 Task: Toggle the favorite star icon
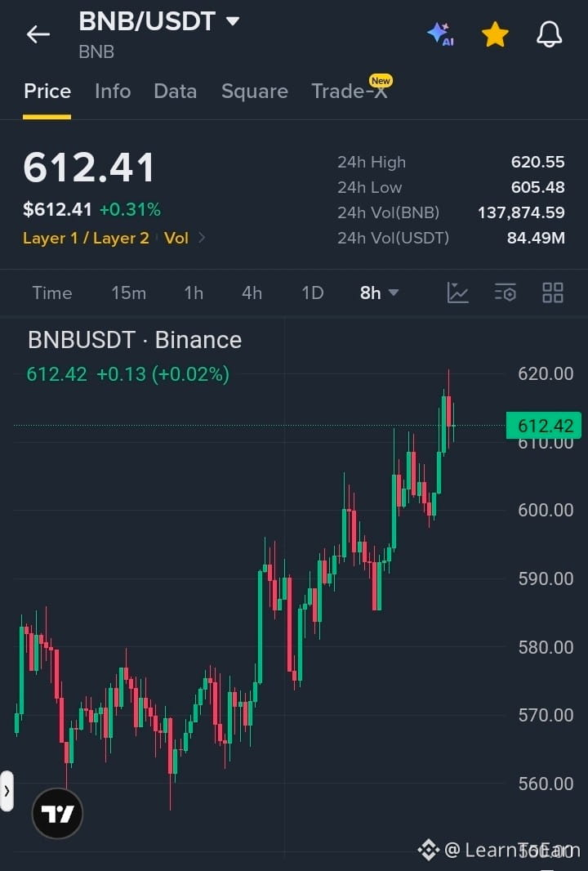click(495, 34)
